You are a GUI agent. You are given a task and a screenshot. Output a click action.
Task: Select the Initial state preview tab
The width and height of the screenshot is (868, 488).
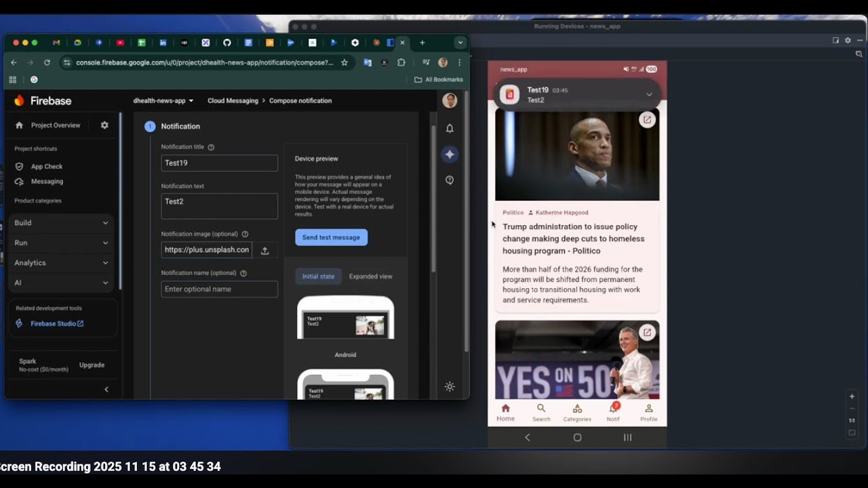pyautogui.click(x=318, y=277)
